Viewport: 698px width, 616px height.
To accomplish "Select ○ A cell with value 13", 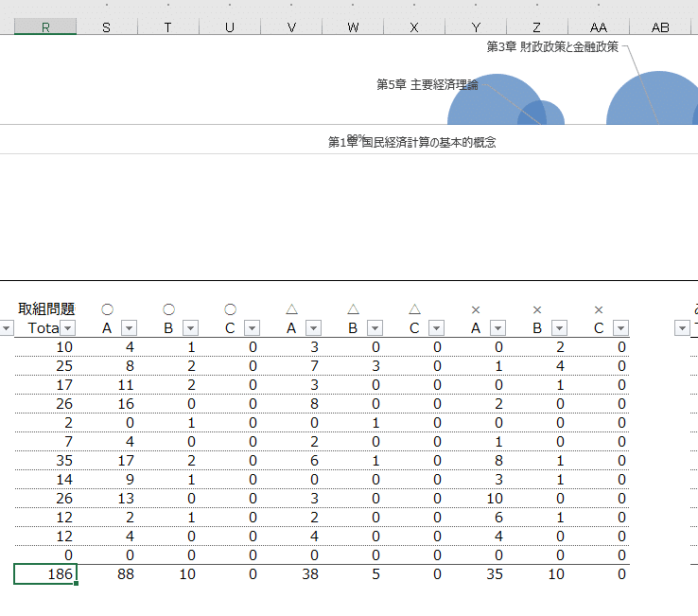I will tap(107, 499).
